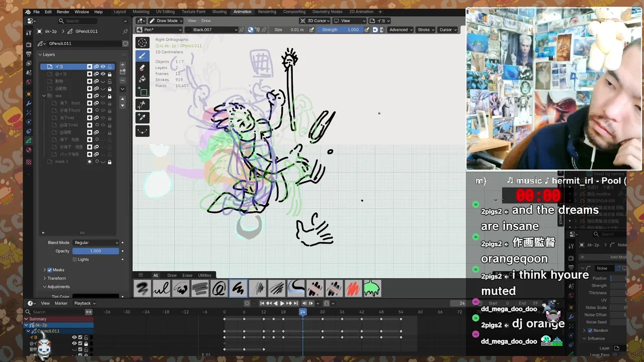Jump to first frame in timeline

(262, 303)
